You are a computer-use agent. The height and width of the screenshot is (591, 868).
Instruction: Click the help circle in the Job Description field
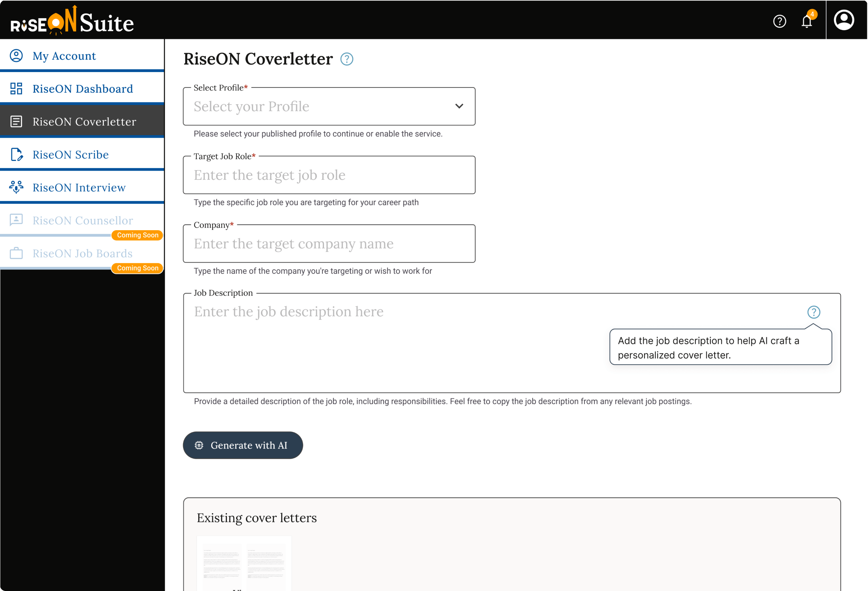coord(814,312)
